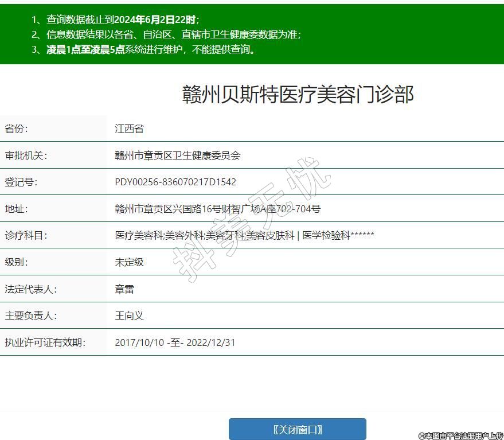Select the 诊疗科目 label
Screen dimensions: 504x440
click(26, 235)
